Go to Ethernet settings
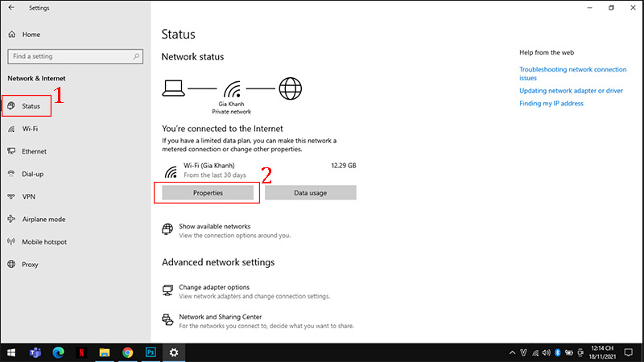 click(34, 151)
